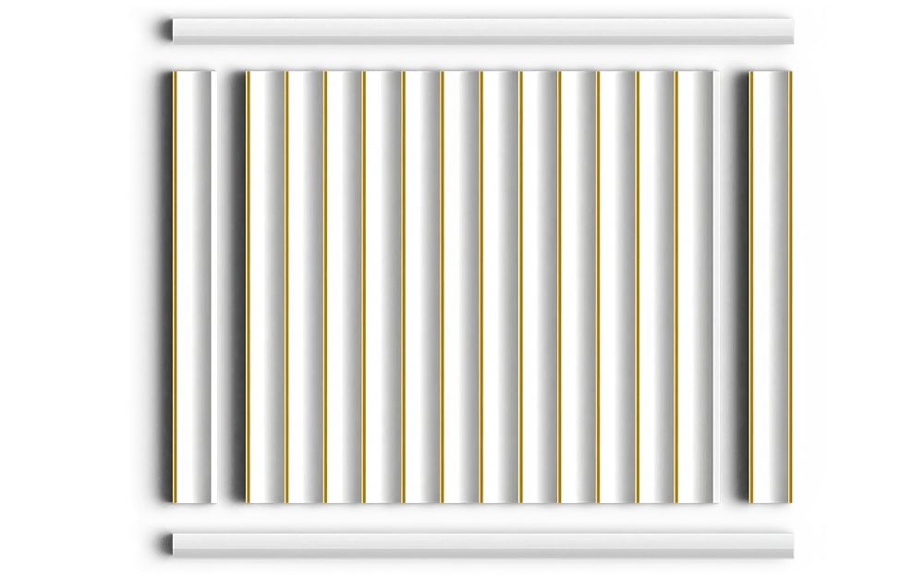Click the rightmost gold strip of right standalone panel
The width and height of the screenshot is (924, 578).
tap(791, 287)
